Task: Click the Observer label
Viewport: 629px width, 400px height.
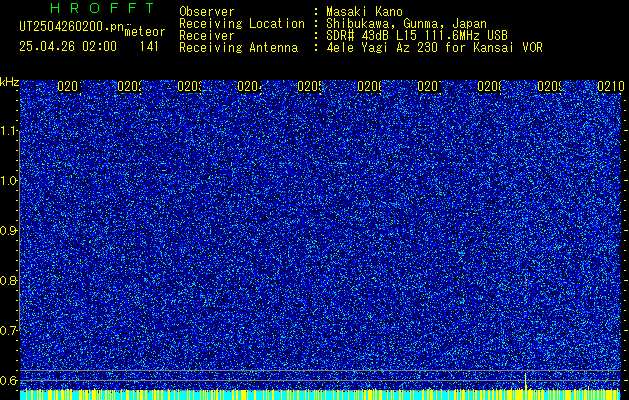Action: pyautogui.click(x=207, y=12)
